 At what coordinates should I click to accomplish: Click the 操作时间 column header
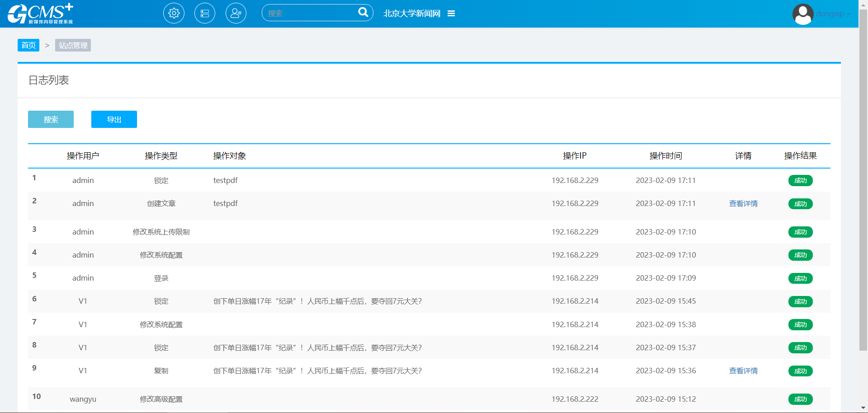[665, 156]
